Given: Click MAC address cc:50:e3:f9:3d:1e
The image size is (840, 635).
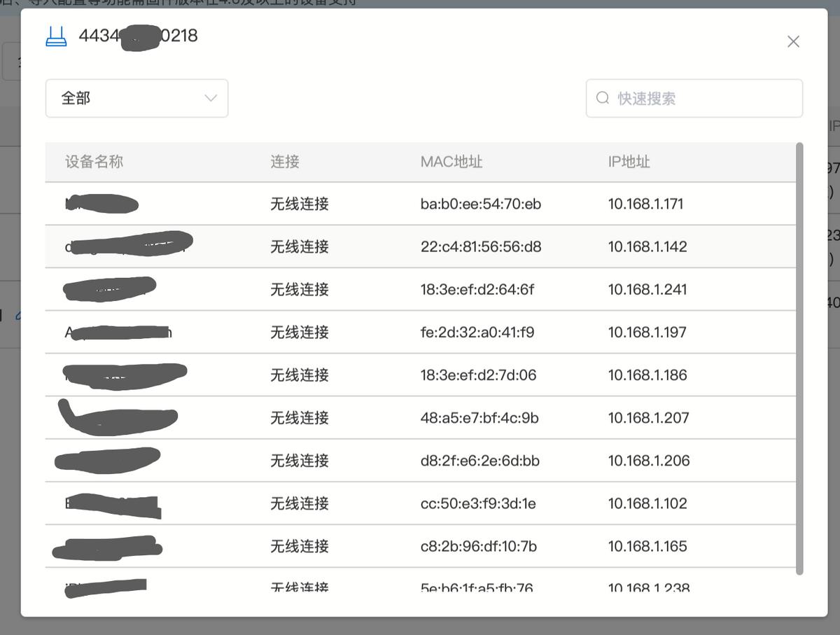Looking at the screenshot, I should [477, 503].
